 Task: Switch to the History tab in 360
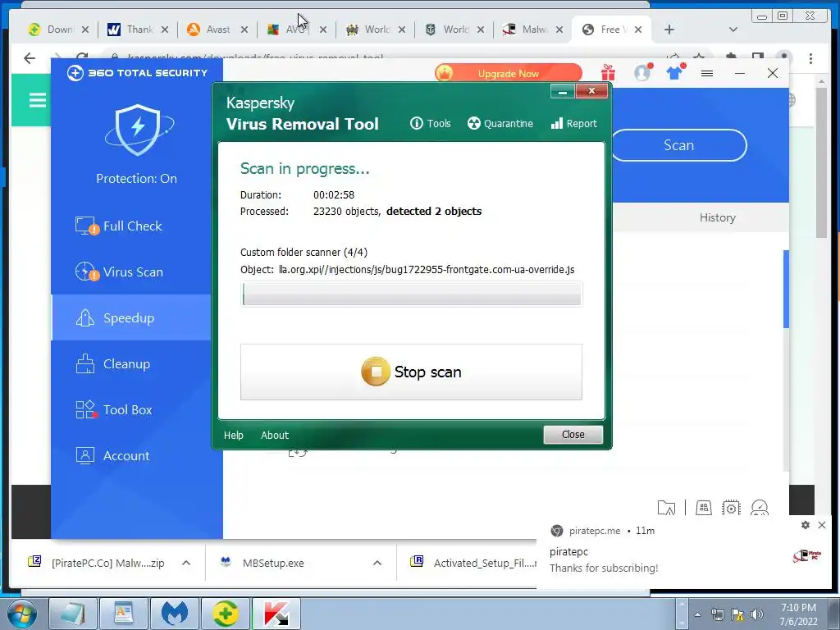717,217
